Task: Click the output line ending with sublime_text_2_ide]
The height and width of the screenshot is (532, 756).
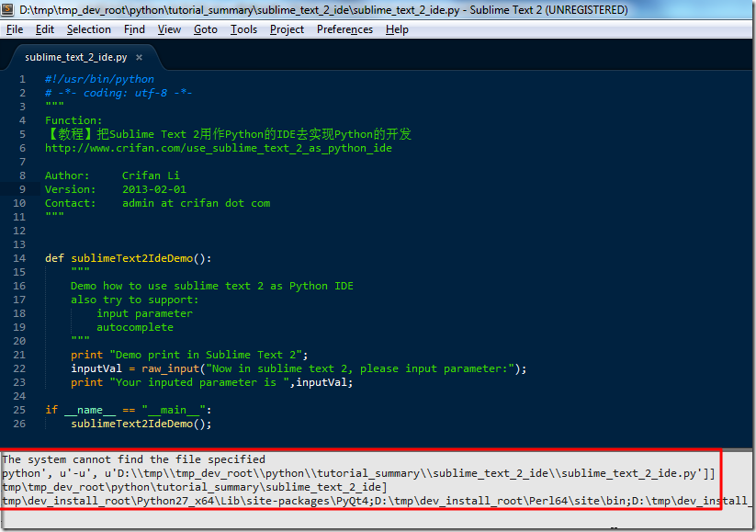Action: 195,487
